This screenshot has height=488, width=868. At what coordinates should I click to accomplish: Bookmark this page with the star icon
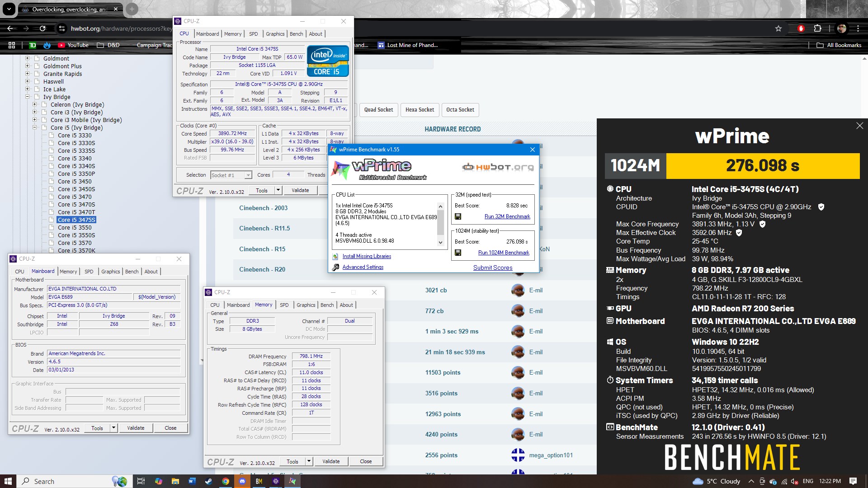click(778, 28)
